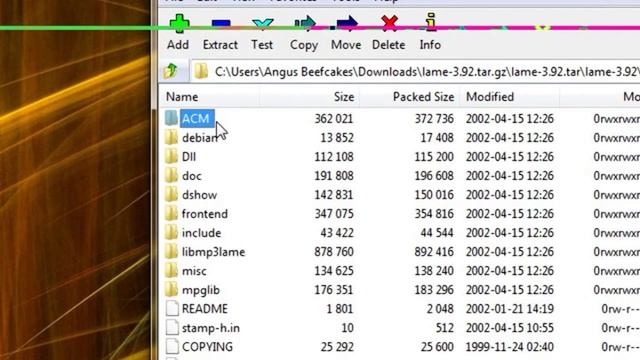Go up one folder level arrow
Screen dimensions: 640x360
[171, 71]
